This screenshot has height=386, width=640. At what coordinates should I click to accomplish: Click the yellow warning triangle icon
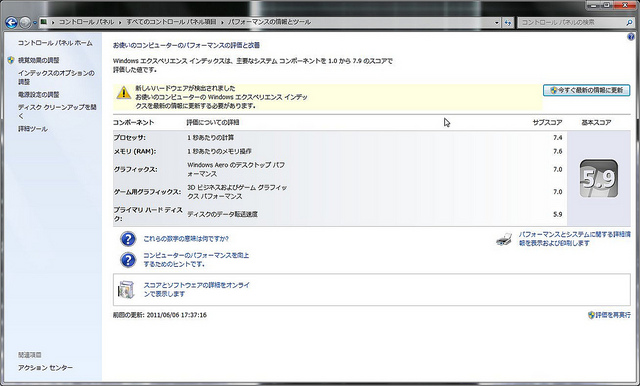tap(124, 93)
